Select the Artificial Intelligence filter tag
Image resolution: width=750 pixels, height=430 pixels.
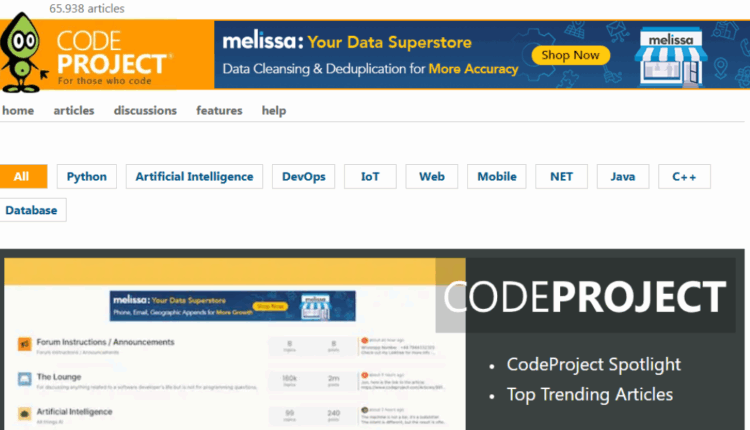(194, 177)
